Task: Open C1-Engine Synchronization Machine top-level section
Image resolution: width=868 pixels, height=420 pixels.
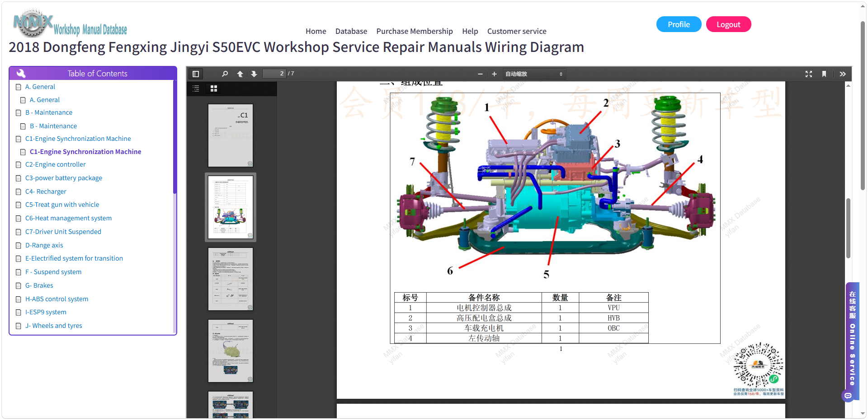Action: click(78, 139)
